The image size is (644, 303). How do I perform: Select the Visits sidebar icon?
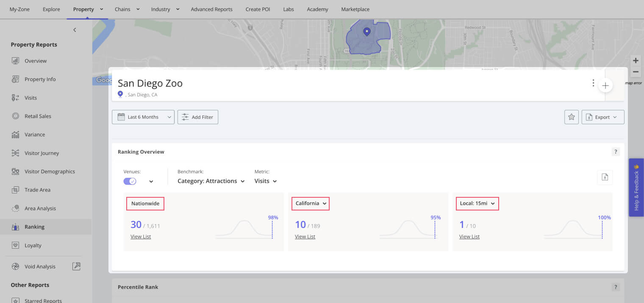point(15,98)
